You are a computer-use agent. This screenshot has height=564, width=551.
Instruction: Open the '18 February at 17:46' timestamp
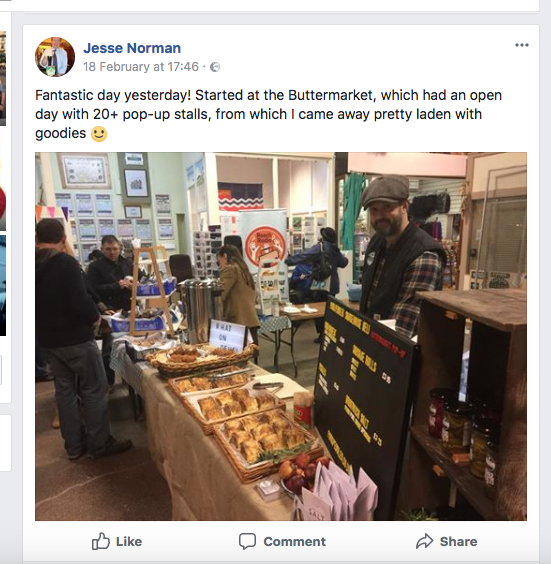[x=141, y=67]
